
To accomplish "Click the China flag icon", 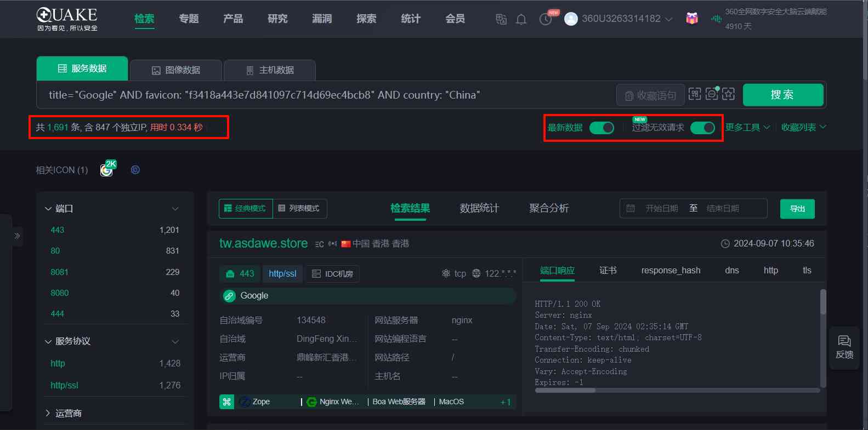I will 346,244.
